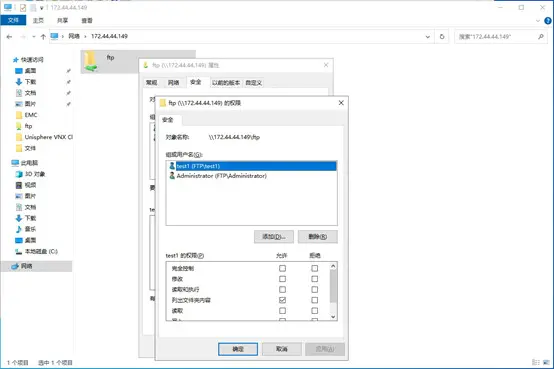Screen dimensions: 554x369
Task: Go up one folder level arrow
Action: pos(43,37)
